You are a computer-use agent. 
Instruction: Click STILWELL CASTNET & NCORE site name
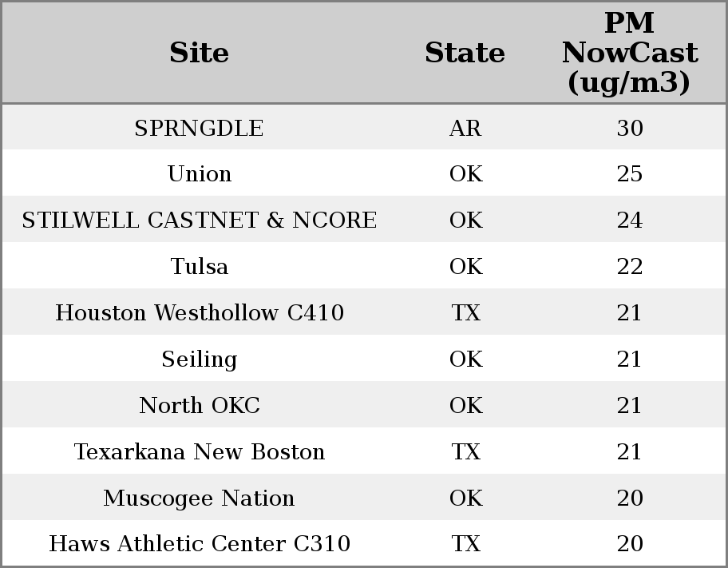(x=199, y=220)
